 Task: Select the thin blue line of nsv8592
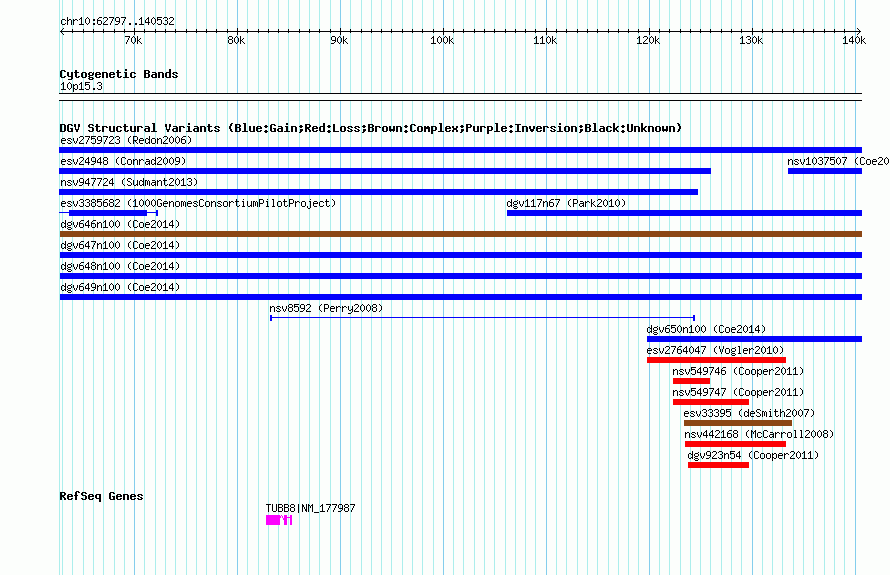(482, 318)
